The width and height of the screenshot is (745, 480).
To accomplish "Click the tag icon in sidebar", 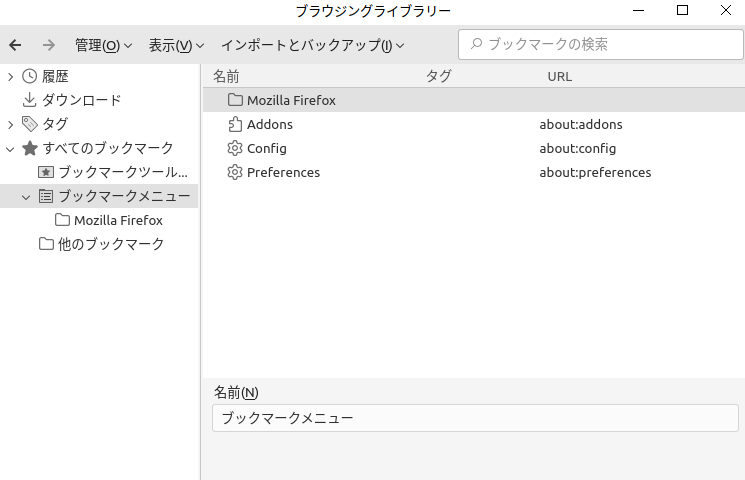I will point(29,124).
